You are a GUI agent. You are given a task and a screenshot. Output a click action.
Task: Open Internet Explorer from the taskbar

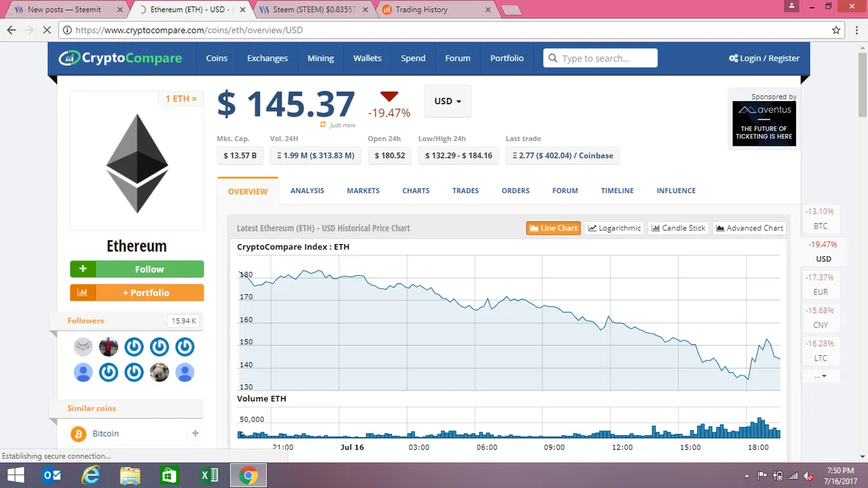pos(91,476)
